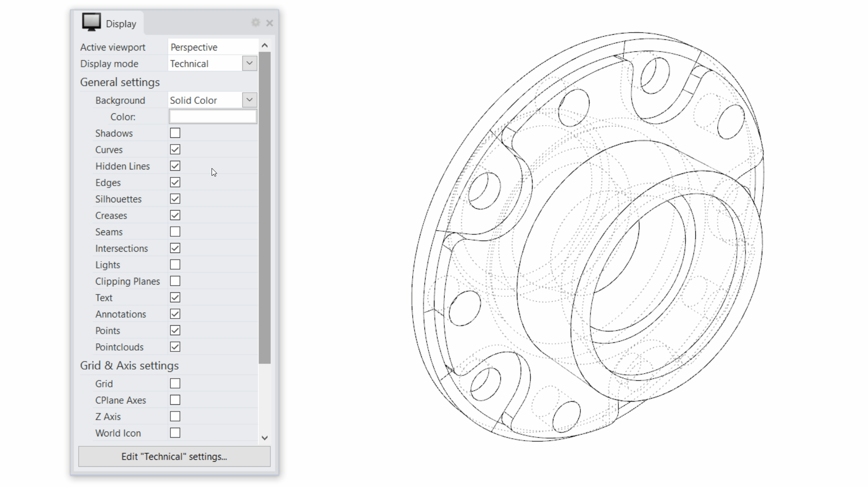
Task: Pick the background color swatch
Action: tap(212, 117)
